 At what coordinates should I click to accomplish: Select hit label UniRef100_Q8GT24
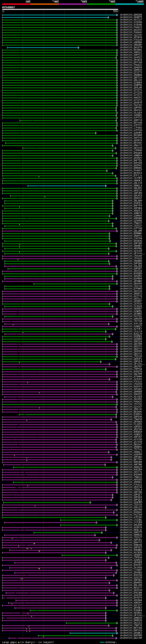pyautogui.click(x=131, y=77)
